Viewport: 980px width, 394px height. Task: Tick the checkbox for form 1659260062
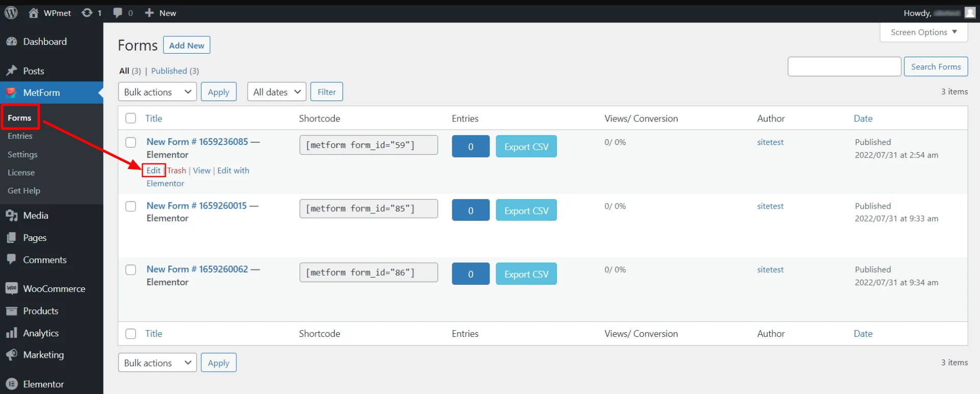[131, 270]
